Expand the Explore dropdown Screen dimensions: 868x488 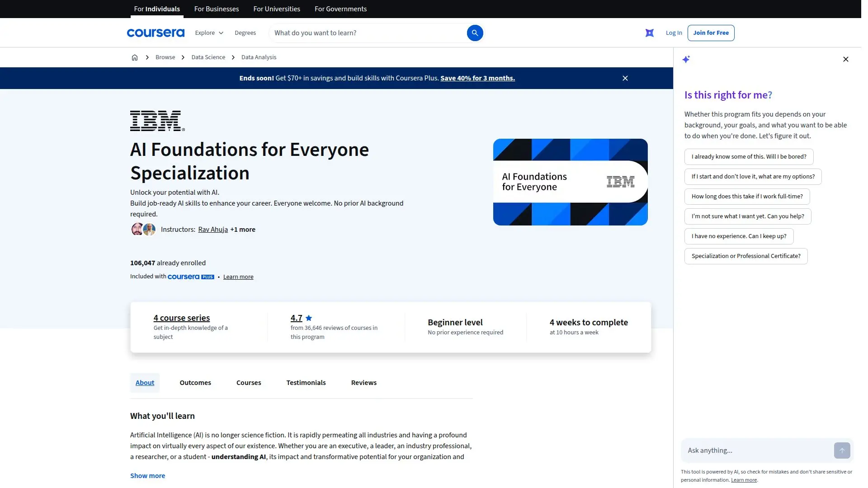tap(209, 33)
